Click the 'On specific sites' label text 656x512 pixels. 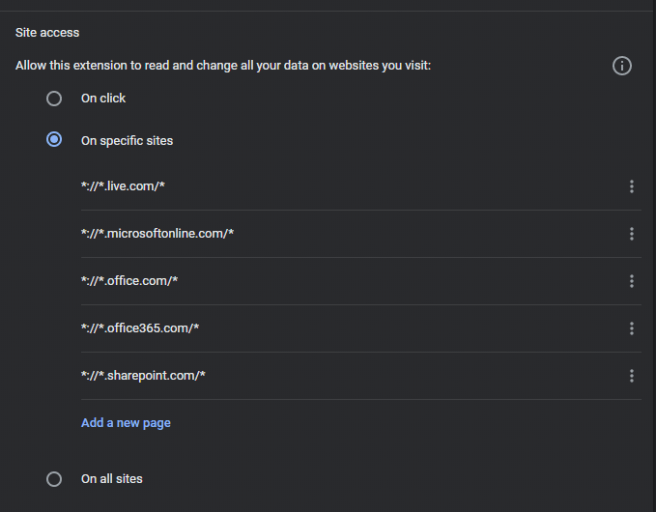tap(127, 141)
